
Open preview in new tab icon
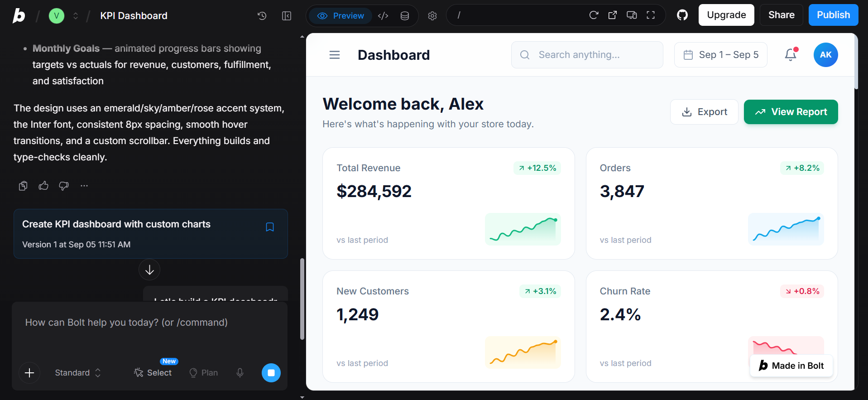613,15
